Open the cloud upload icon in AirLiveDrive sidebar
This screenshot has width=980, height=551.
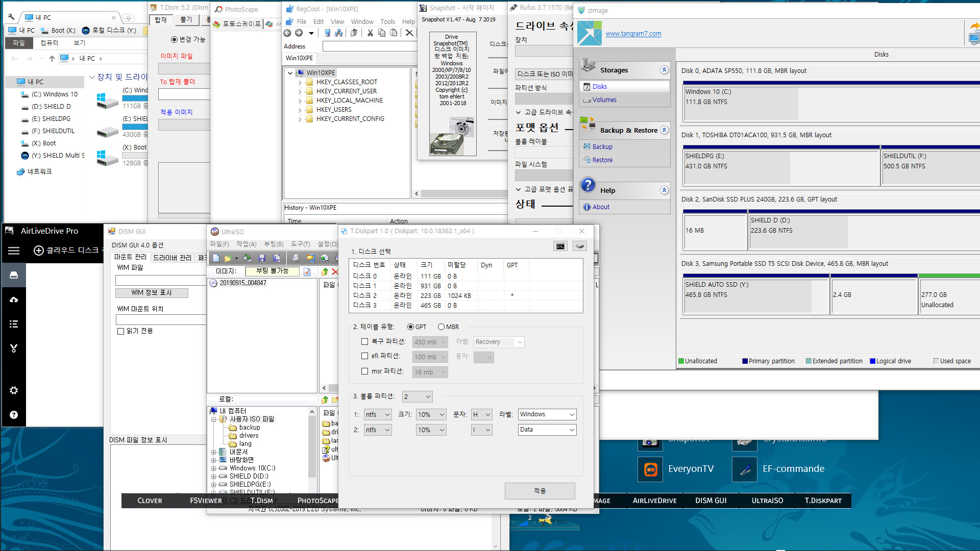pyautogui.click(x=14, y=299)
